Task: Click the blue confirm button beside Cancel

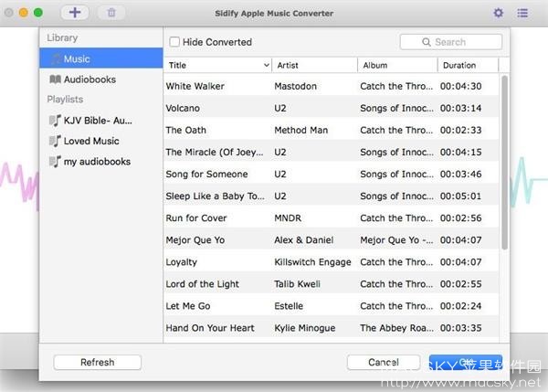Action: point(466,362)
